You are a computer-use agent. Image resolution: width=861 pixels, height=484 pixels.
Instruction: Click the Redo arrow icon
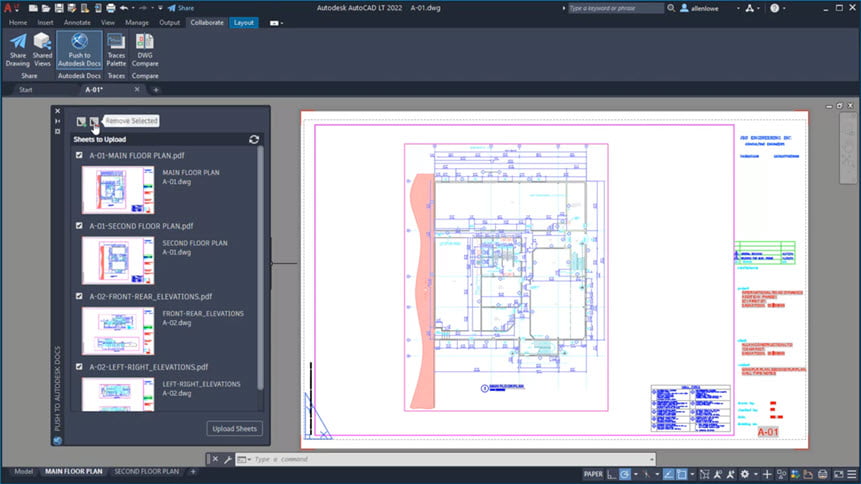[144, 8]
